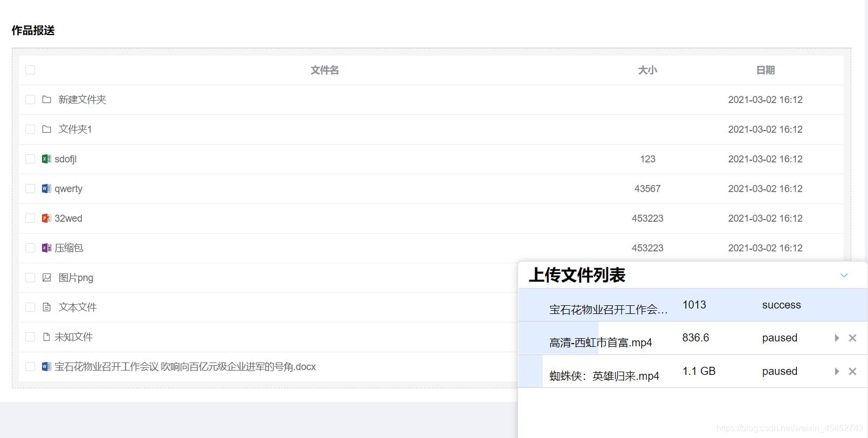Open the 文件夹1 folder name
The image size is (868, 438).
tap(75, 129)
